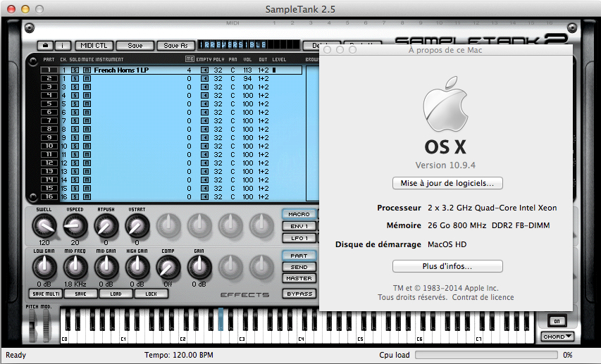601x364 pixels.
Task: Click the LOCK effects button
Action: 151,294
